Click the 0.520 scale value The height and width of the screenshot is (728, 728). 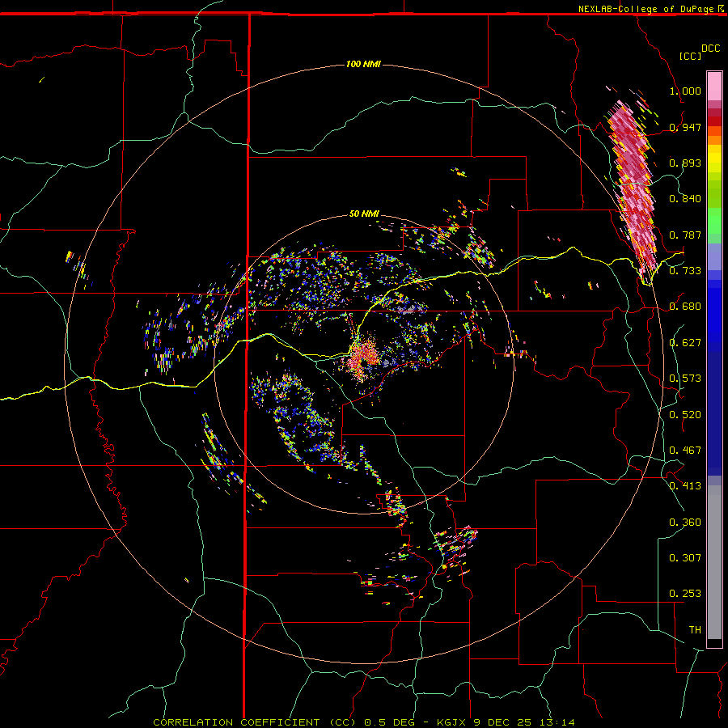pyautogui.click(x=685, y=415)
